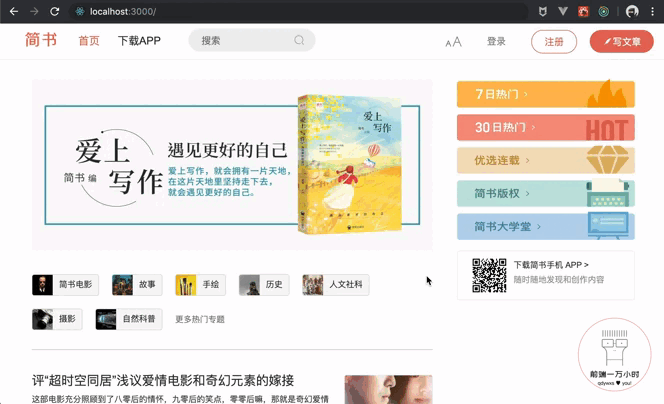
Task: Click the diamond icon on 优选连载
Action: pos(607,160)
